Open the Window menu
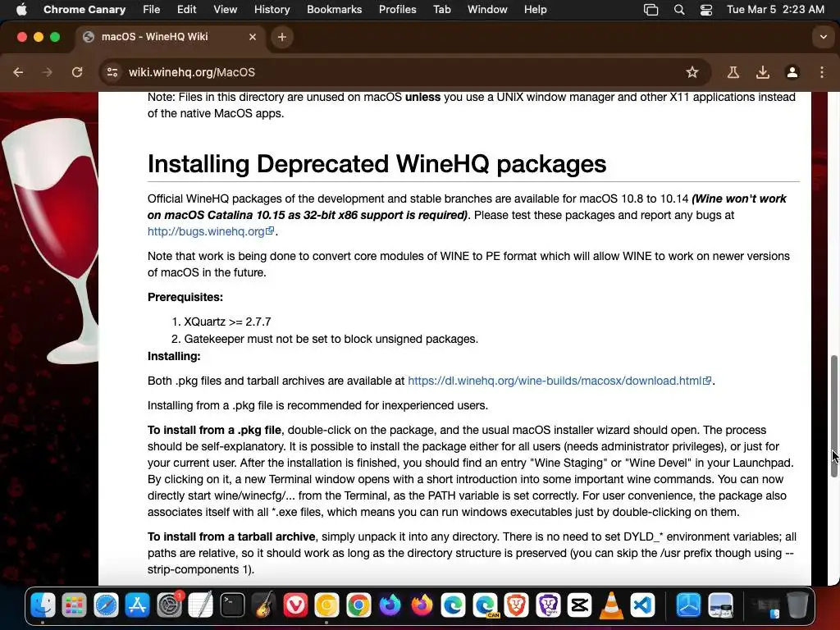Screen dimensions: 840x630 [x=487, y=9]
